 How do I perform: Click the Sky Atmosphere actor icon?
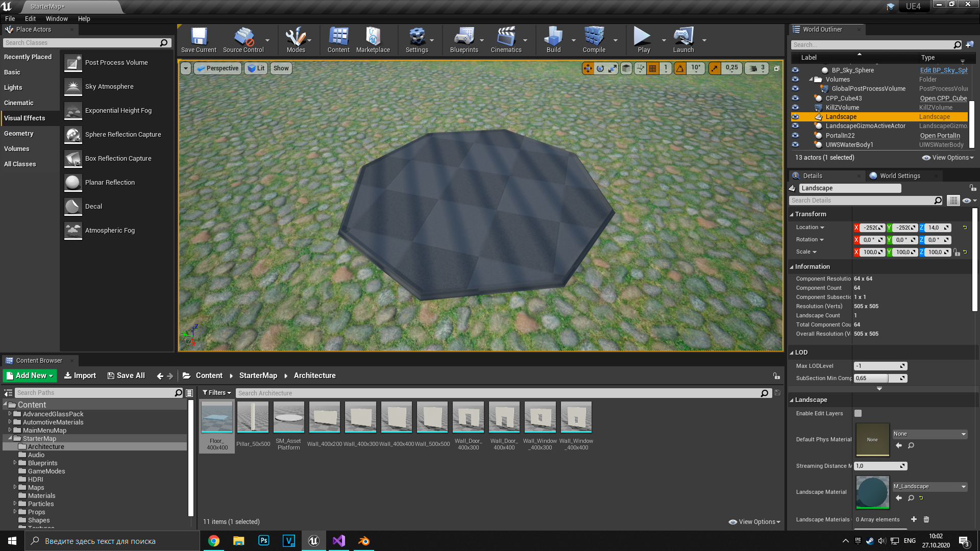(x=73, y=87)
